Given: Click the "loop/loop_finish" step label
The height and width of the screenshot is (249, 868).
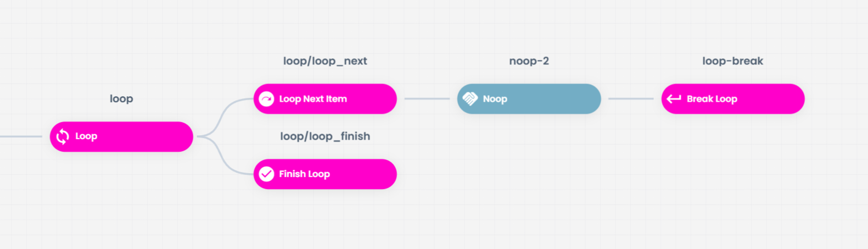Looking at the screenshot, I should click(x=325, y=136).
